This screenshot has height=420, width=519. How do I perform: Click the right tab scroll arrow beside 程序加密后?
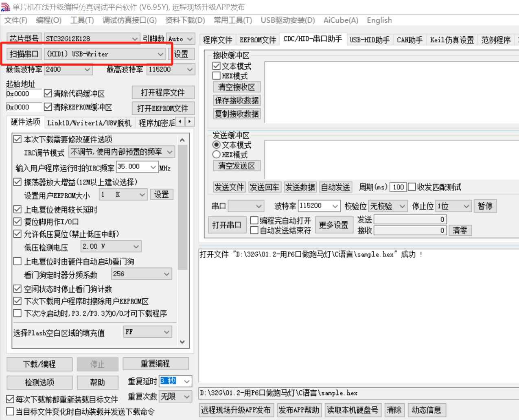[x=190, y=122]
